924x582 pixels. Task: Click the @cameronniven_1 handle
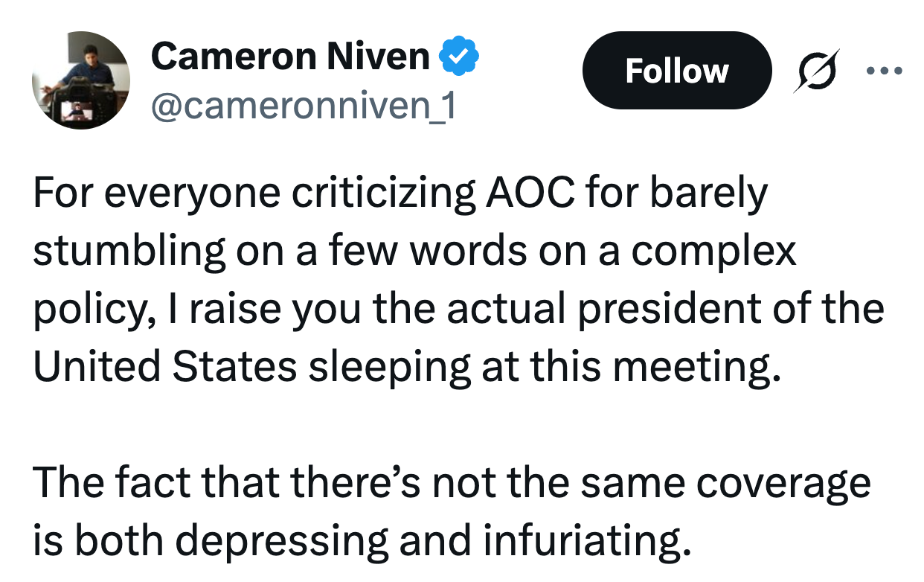pos(304,107)
